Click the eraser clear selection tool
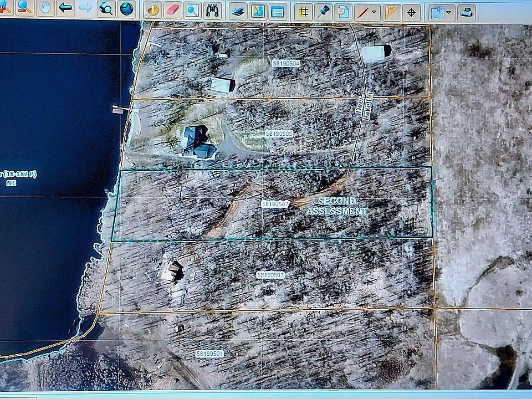Viewport: 532px width, 399px height. click(173, 10)
